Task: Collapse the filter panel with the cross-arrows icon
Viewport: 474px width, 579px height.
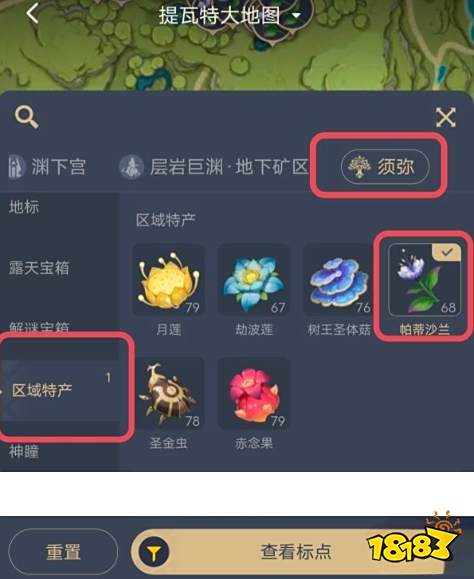Action: click(445, 118)
